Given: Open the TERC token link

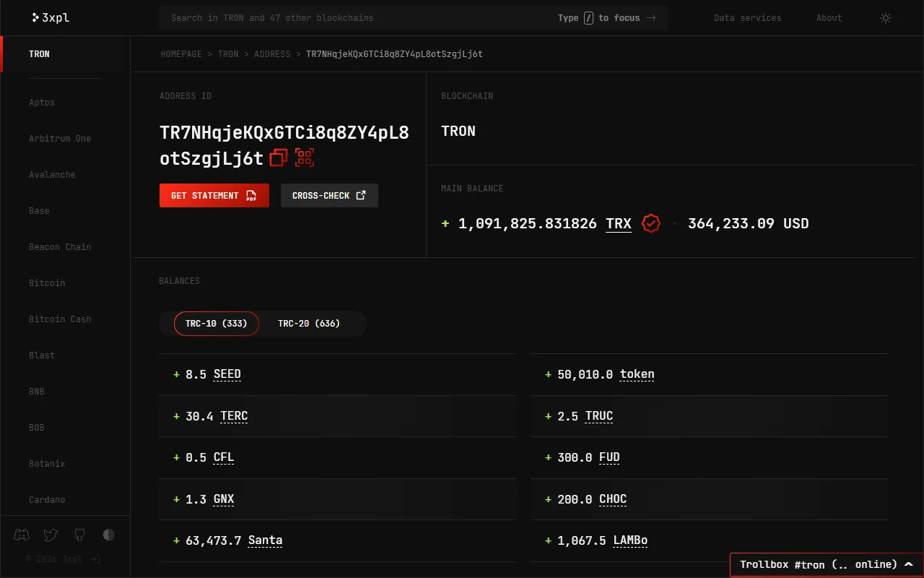Looking at the screenshot, I should pyautogui.click(x=234, y=416).
